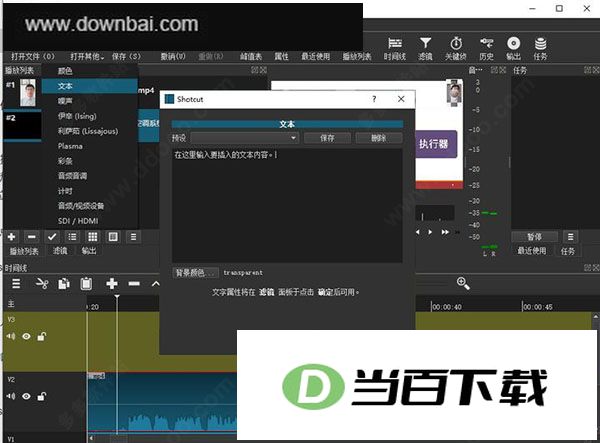
Task: Close the Shotcut text dialog
Action: click(x=401, y=99)
